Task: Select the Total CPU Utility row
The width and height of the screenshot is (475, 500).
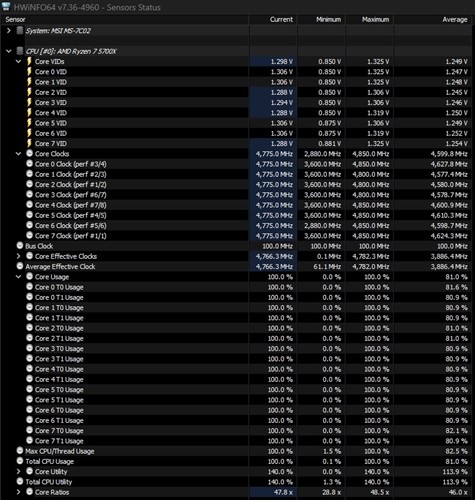Action: [237, 482]
